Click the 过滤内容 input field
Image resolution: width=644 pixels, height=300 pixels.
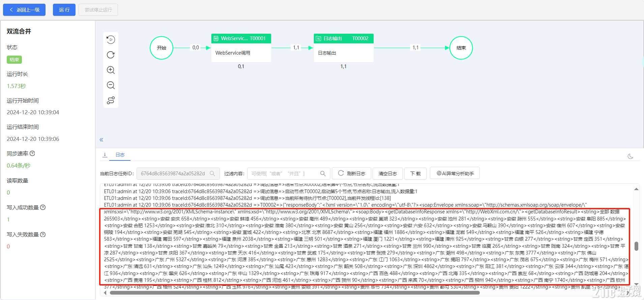pos(284,174)
